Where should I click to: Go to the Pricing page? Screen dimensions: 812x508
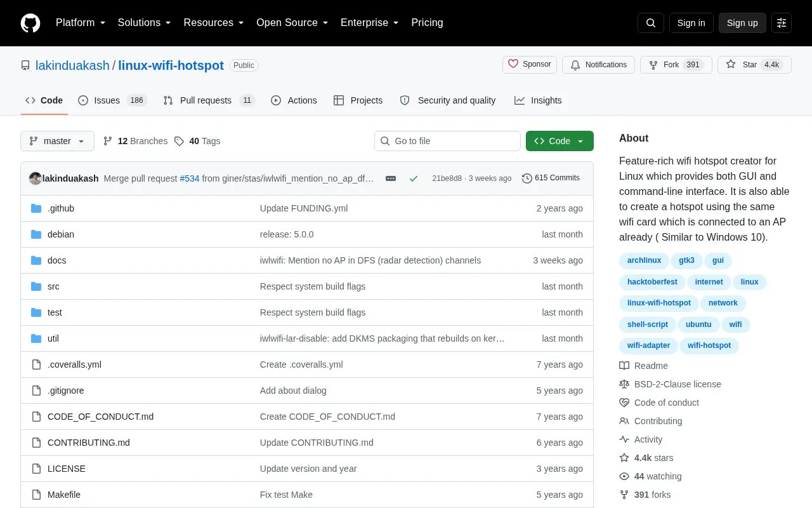(x=427, y=23)
